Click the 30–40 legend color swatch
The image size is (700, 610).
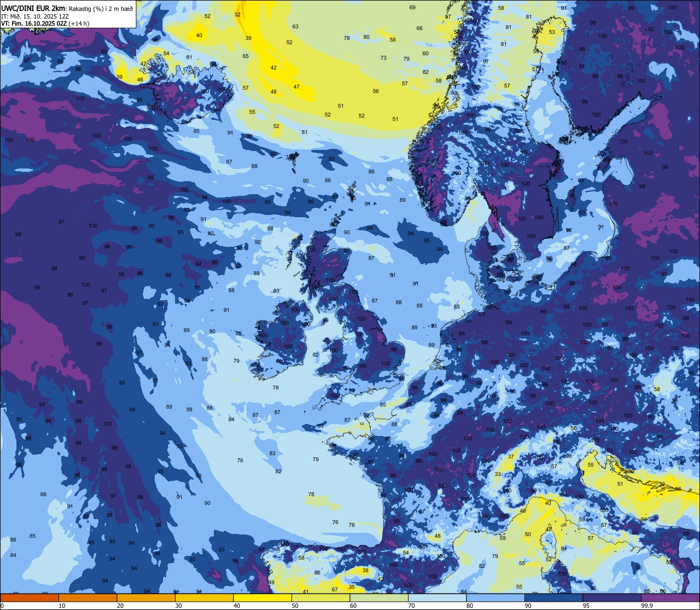click(x=204, y=597)
